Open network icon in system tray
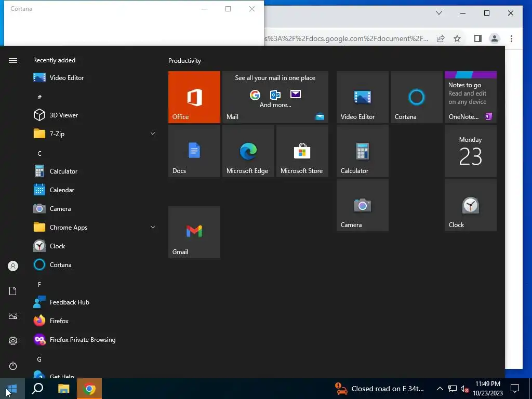Image resolution: width=532 pixels, height=399 pixels. (x=453, y=389)
